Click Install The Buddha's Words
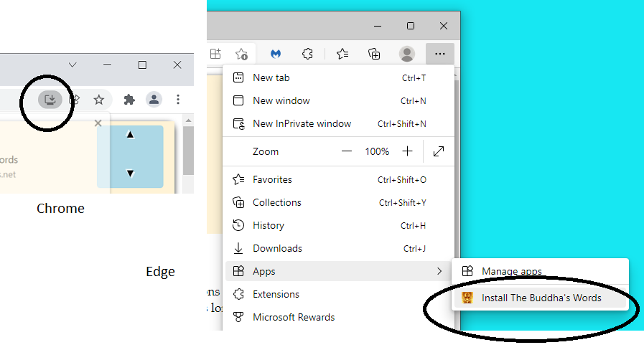The height and width of the screenshot is (355, 644). click(x=540, y=298)
